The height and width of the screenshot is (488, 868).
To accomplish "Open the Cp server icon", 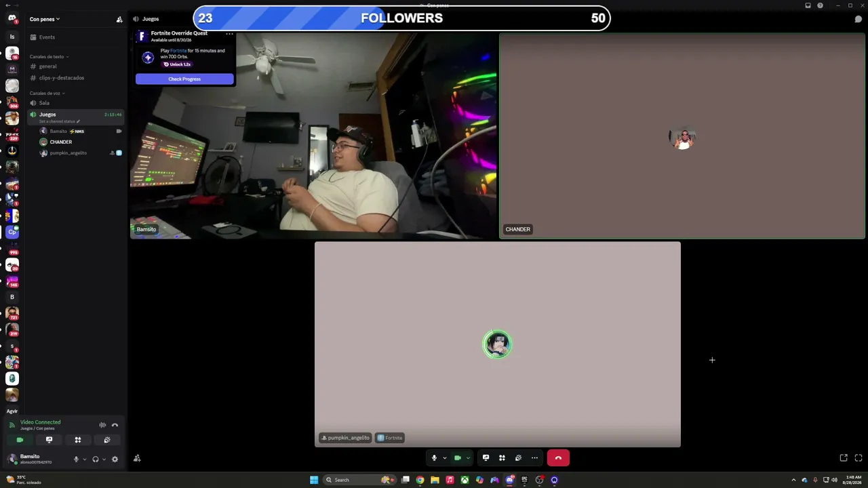I will pos(12,232).
